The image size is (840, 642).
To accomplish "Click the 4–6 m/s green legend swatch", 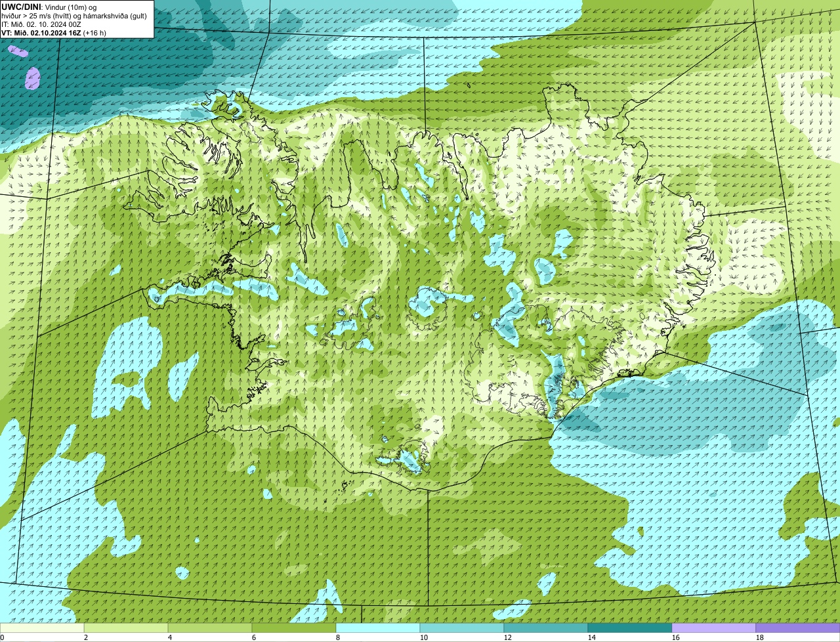I will 210,628.
